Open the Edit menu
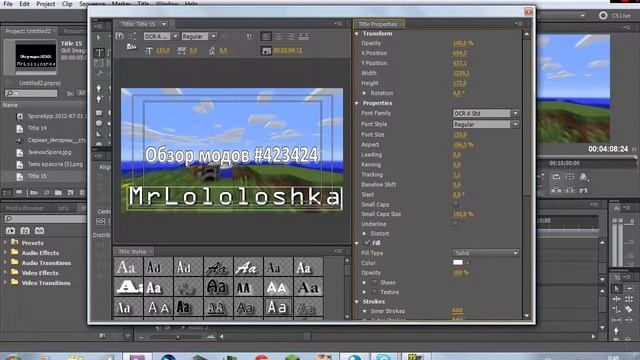The width and height of the screenshot is (640, 360). click(x=24, y=4)
